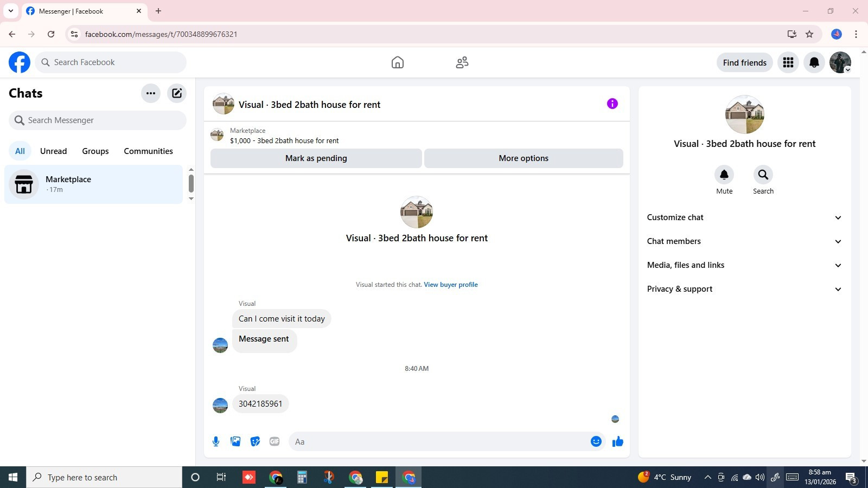This screenshot has height=488, width=868.
Task: Choose a sticker with the sticker icon
Action: [x=255, y=441]
